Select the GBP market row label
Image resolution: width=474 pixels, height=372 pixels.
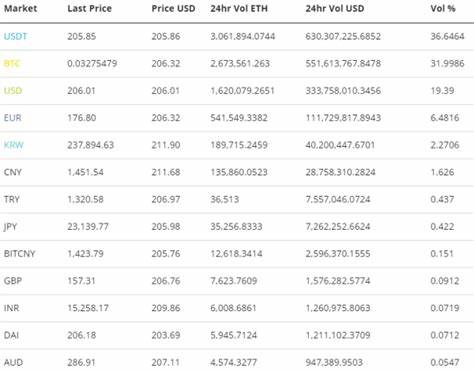click(13, 281)
